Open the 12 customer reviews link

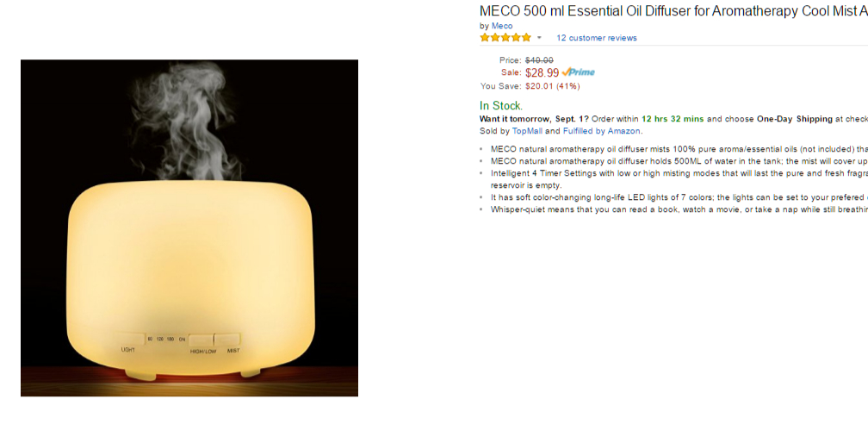pos(597,38)
